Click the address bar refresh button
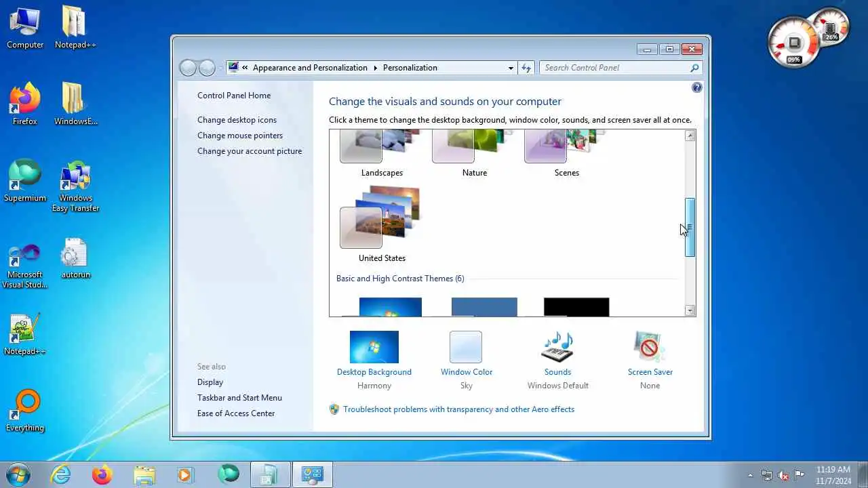Screen dimensions: 868x488 coord(526,68)
